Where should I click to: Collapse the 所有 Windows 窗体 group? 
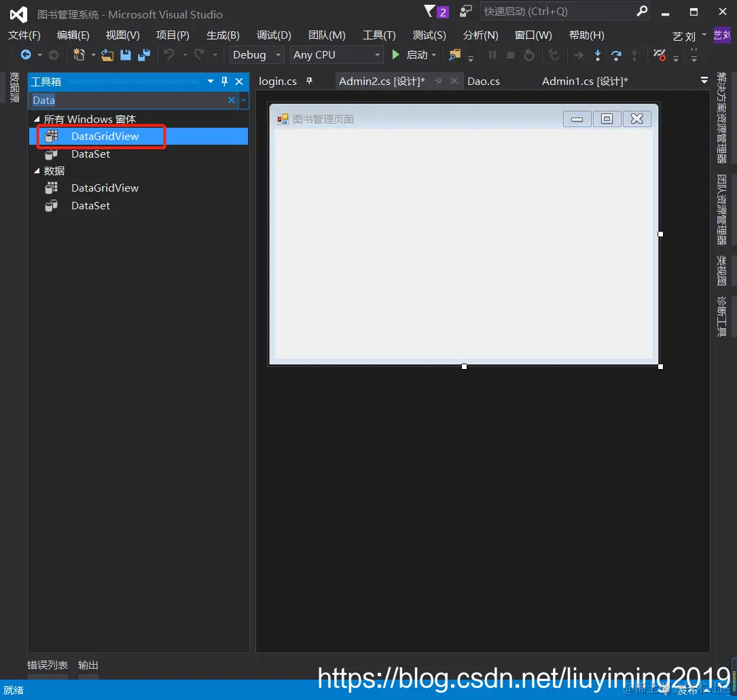tap(37, 120)
